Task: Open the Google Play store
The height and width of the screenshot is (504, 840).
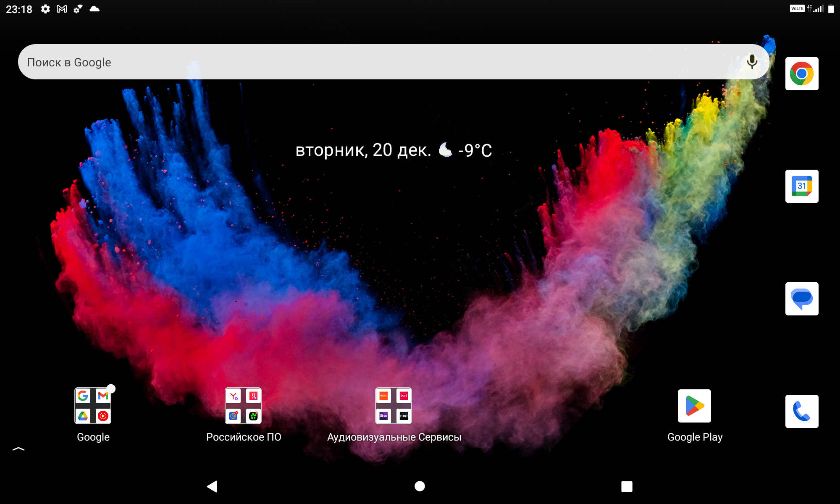Action: [694, 406]
